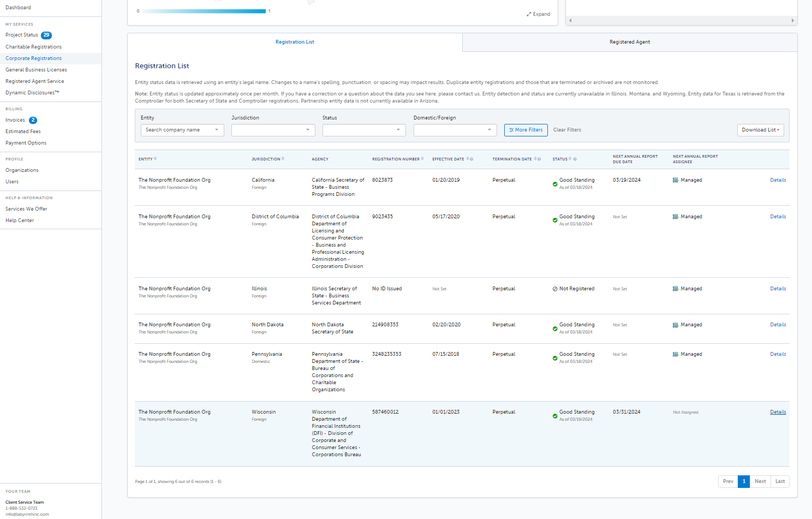Viewport: 812px width, 519px height.
Task: Click the More Filters button
Action: click(526, 130)
